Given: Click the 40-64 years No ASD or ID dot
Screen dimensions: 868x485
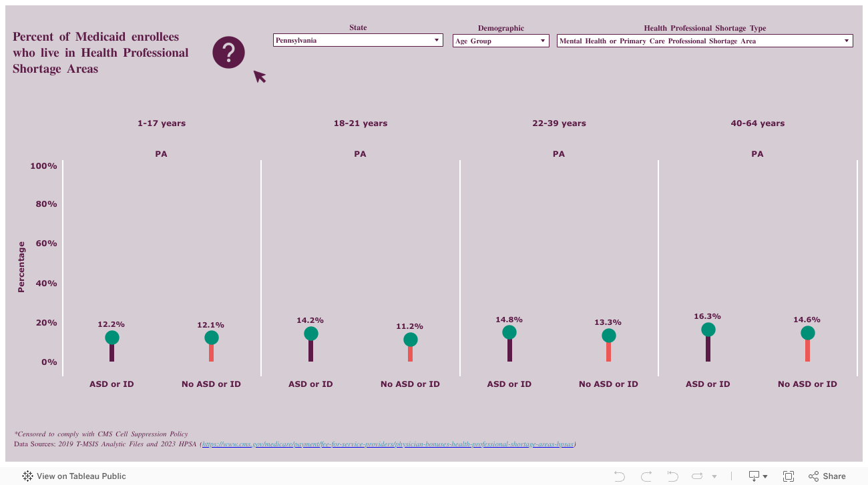Looking at the screenshot, I should coord(807,333).
